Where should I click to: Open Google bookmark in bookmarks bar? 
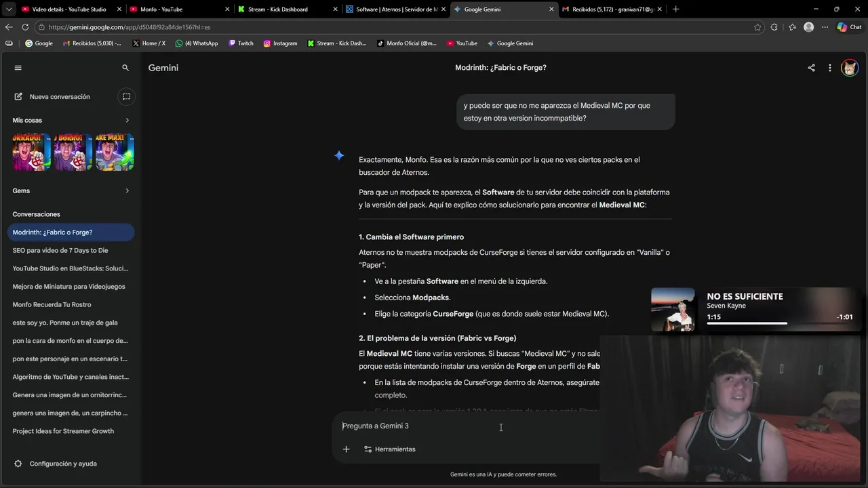coord(39,43)
